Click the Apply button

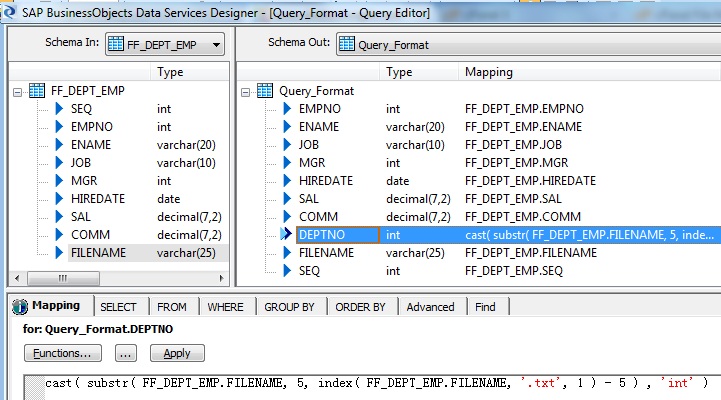177,353
